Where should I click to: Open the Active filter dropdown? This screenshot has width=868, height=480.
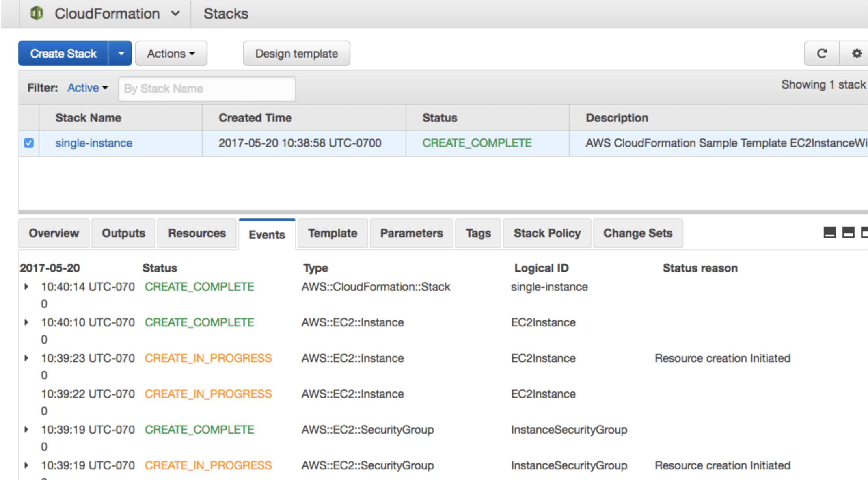coord(87,88)
